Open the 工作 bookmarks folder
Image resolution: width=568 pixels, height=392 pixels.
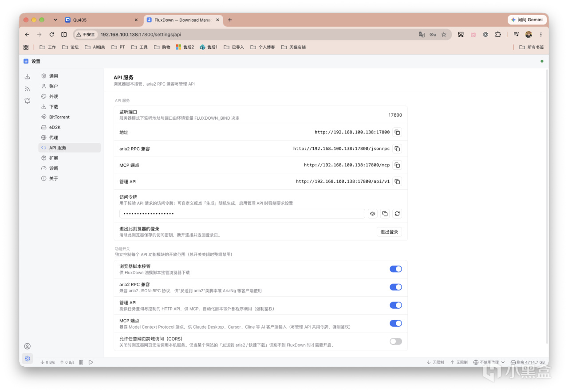[x=48, y=47]
